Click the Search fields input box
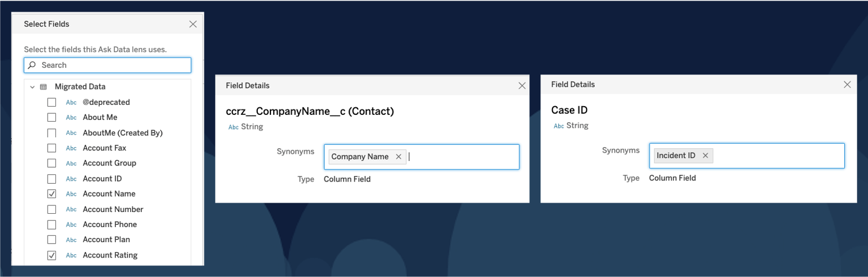The height and width of the screenshot is (277, 868). (108, 65)
